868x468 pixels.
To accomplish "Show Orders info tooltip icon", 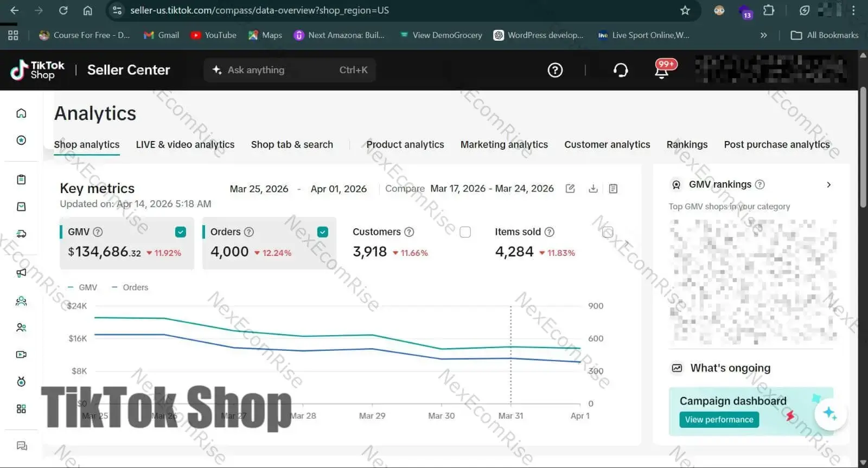I will click(x=249, y=232).
